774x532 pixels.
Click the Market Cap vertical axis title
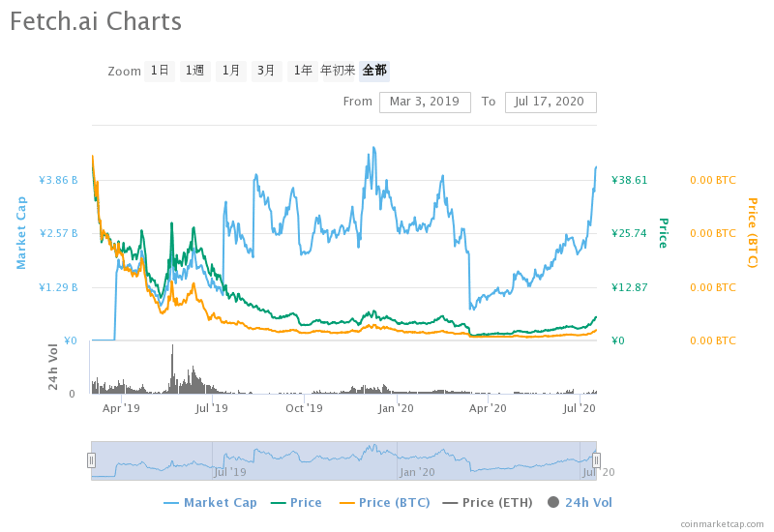tap(21, 233)
